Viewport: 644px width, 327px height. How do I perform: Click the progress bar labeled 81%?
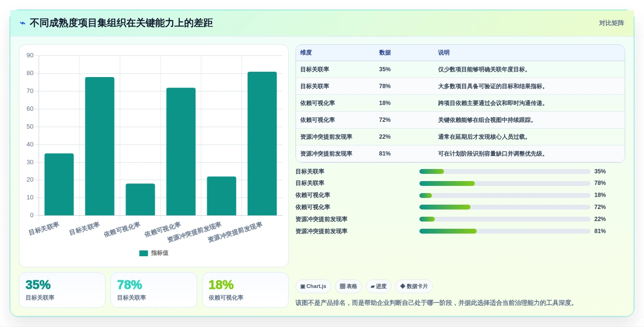click(x=505, y=231)
